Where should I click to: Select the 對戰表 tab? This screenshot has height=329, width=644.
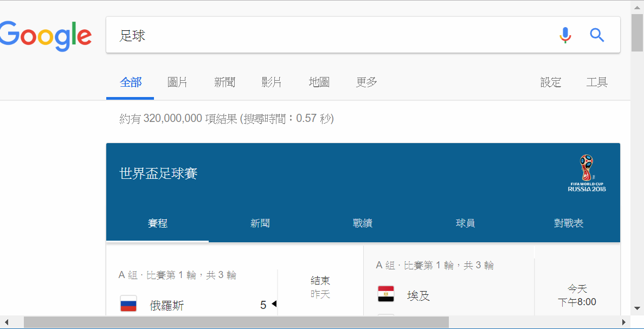pyautogui.click(x=569, y=223)
